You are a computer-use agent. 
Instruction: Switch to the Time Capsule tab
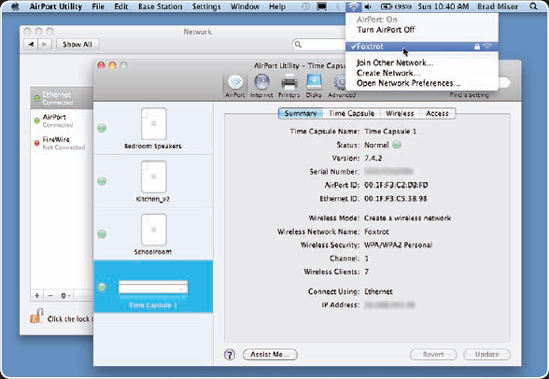tap(352, 113)
